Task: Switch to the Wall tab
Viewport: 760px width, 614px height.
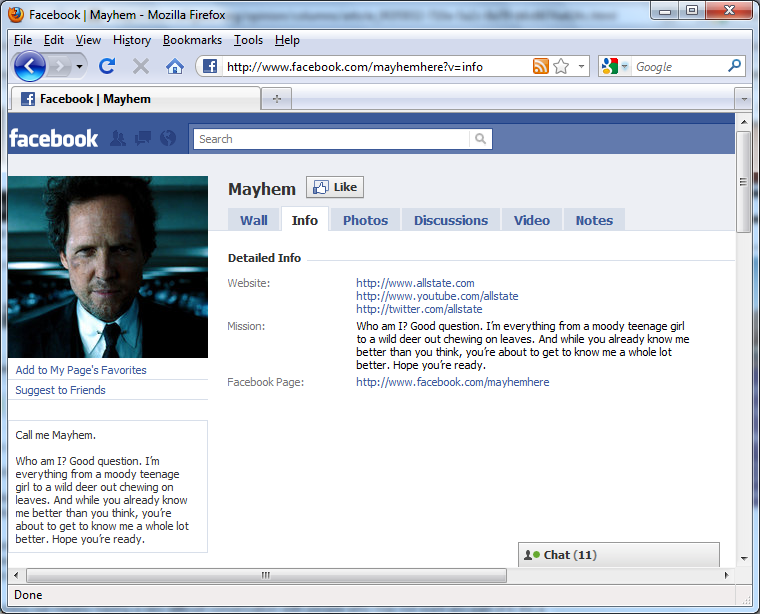Action: 253,220
